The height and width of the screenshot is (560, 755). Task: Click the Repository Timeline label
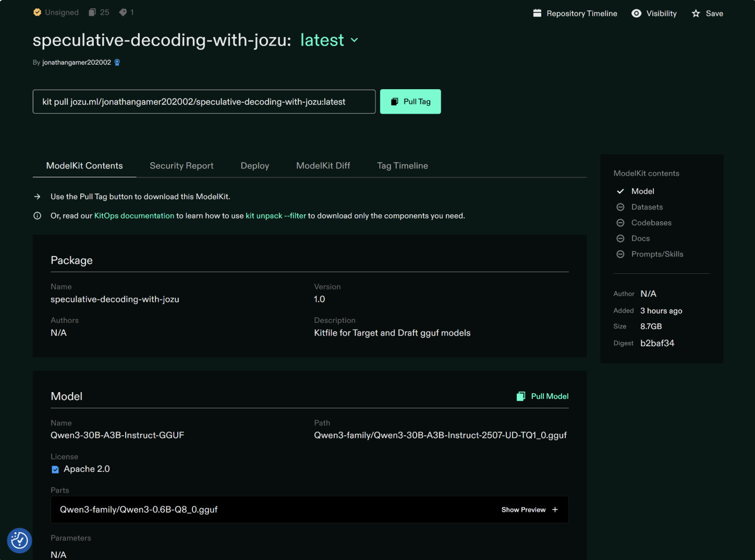point(582,14)
